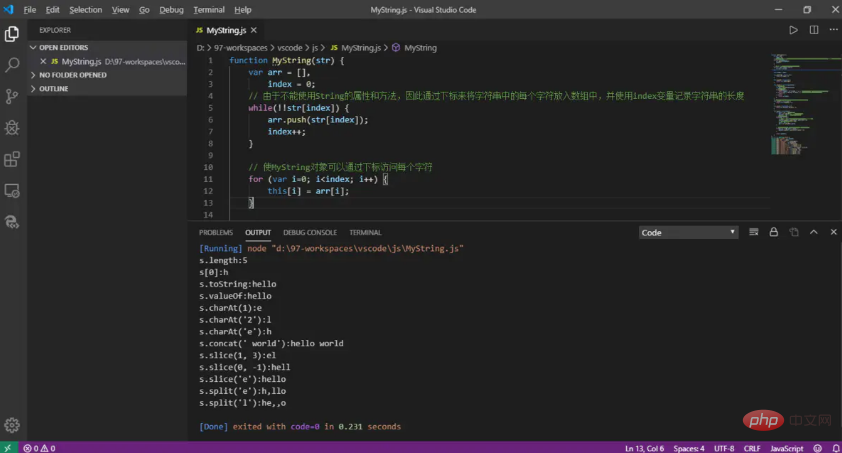Open the Debug view bug icon

pyautogui.click(x=12, y=127)
